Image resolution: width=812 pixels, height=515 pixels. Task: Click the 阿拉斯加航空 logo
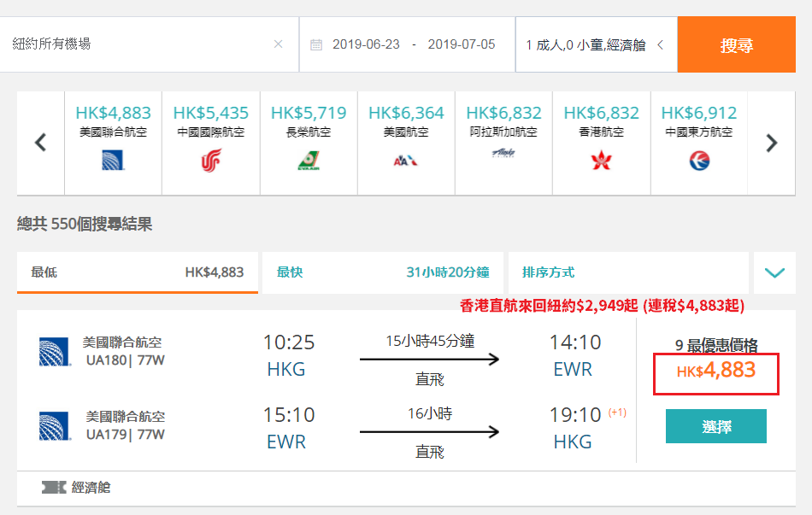click(503, 152)
